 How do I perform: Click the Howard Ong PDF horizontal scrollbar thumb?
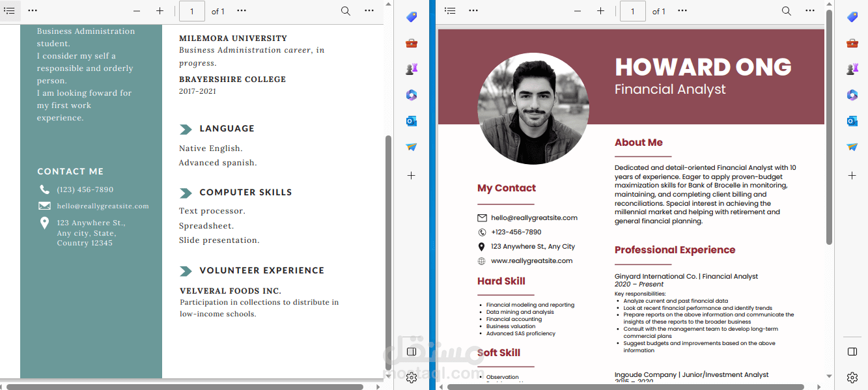[x=626, y=387]
